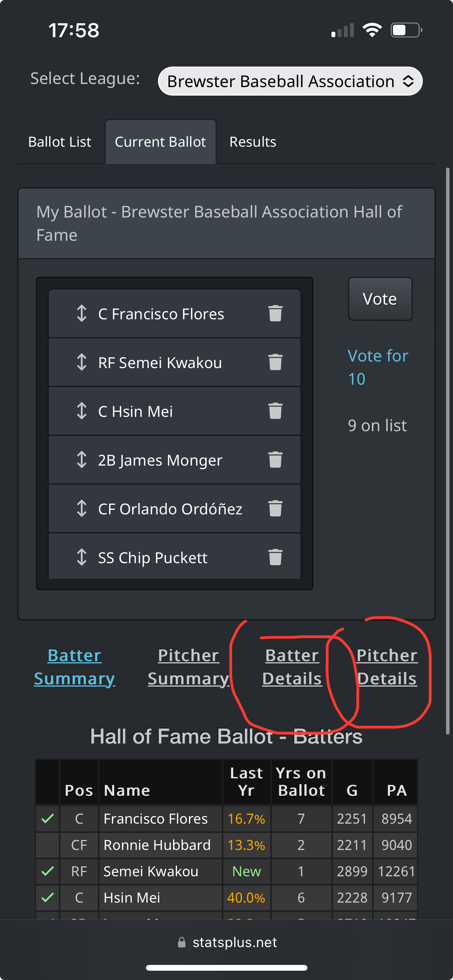Open the Batter Details link
The width and height of the screenshot is (453, 980).
[292, 667]
